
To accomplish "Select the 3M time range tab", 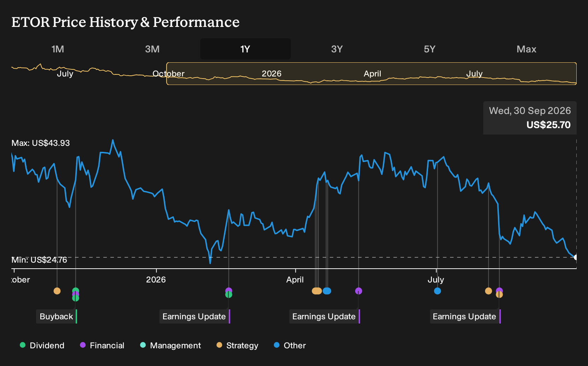I will pyautogui.click(x=152, y=49).
